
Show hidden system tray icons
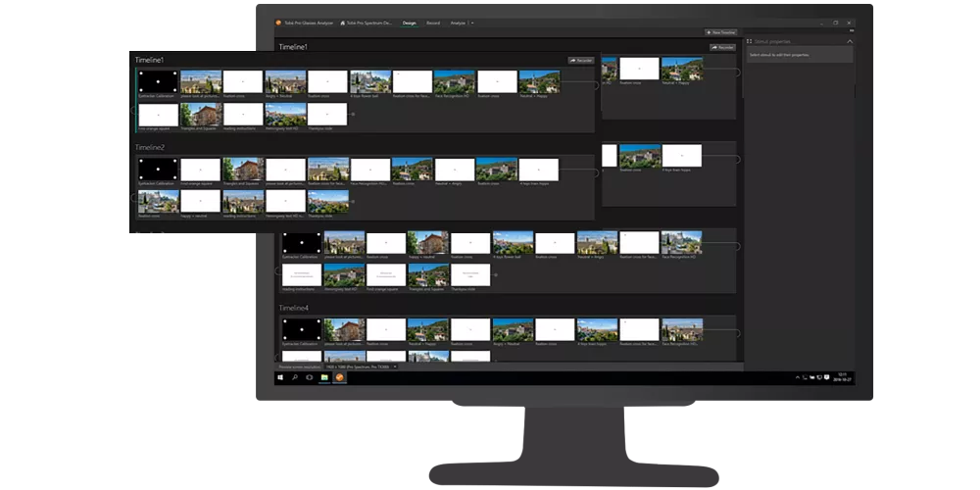coord(798,377)
